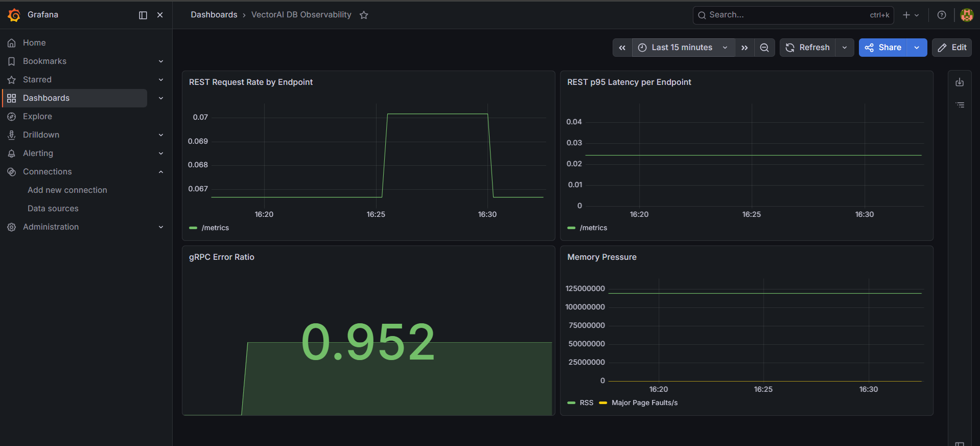Expand the Drilldown section chevron
980x446 pixels.
click(161, 135)
